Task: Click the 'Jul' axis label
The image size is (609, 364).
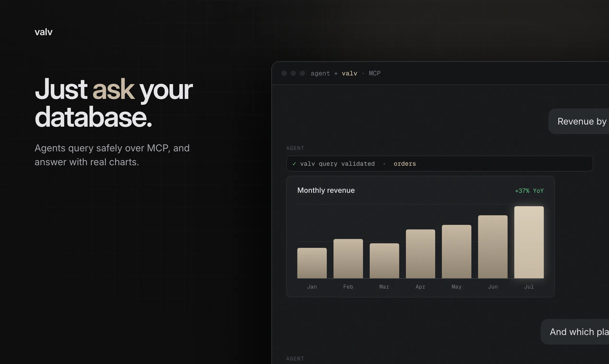Action: tap(529, 287)
